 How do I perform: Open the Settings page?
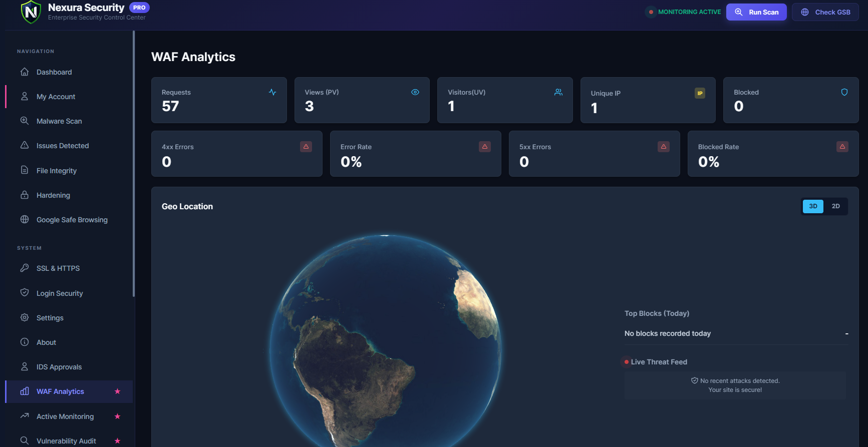tap(69, 318)
